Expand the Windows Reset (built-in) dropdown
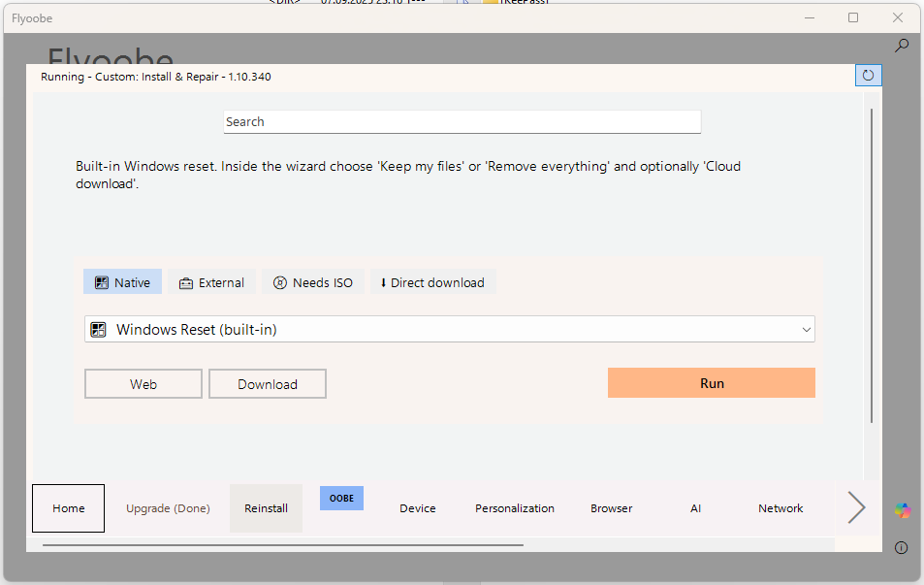The image size is (924, 585). (449, 330)
